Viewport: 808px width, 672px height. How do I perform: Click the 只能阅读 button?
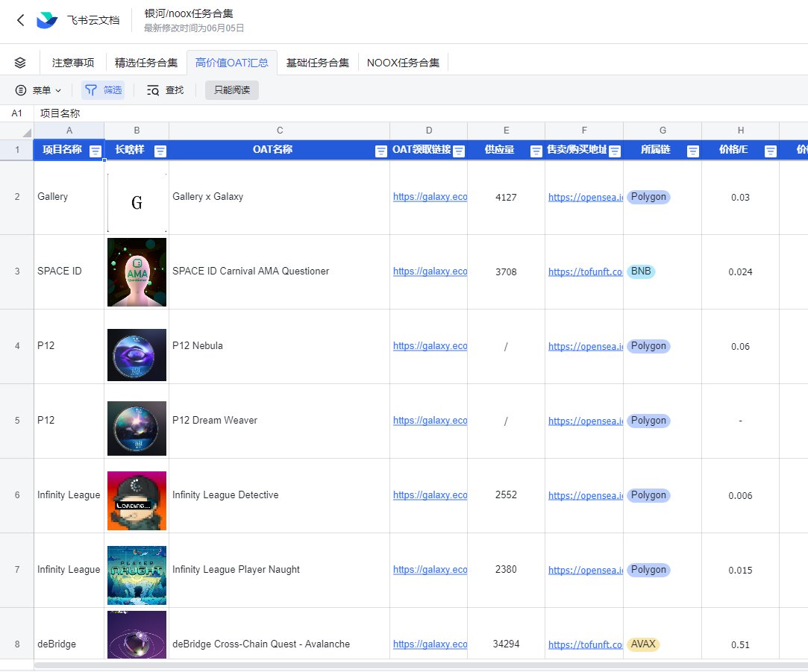(x=232, y=90)
